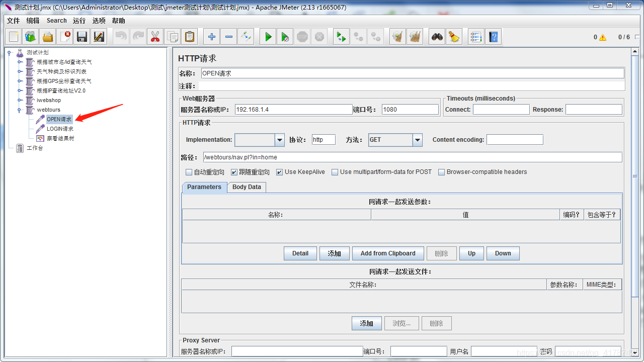Click the 路径 field with /webtours/nav.pl

click(413, 157)
